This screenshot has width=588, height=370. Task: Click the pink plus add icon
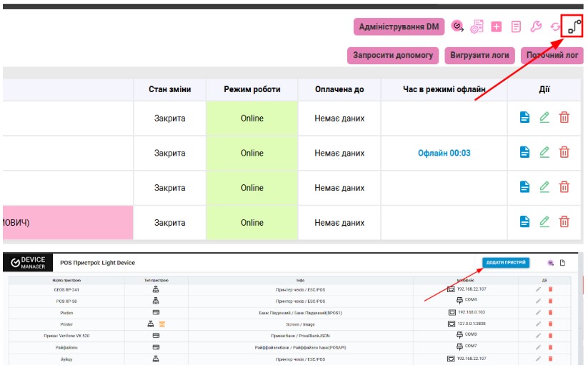click(497, 27)
